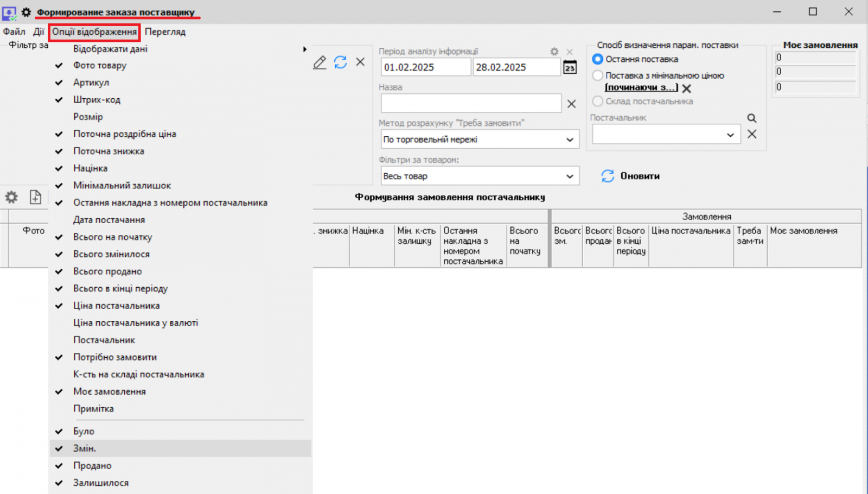The image size is (868, 494).
Task: Click the new document icon with plus
Action: tap(35, 197)
